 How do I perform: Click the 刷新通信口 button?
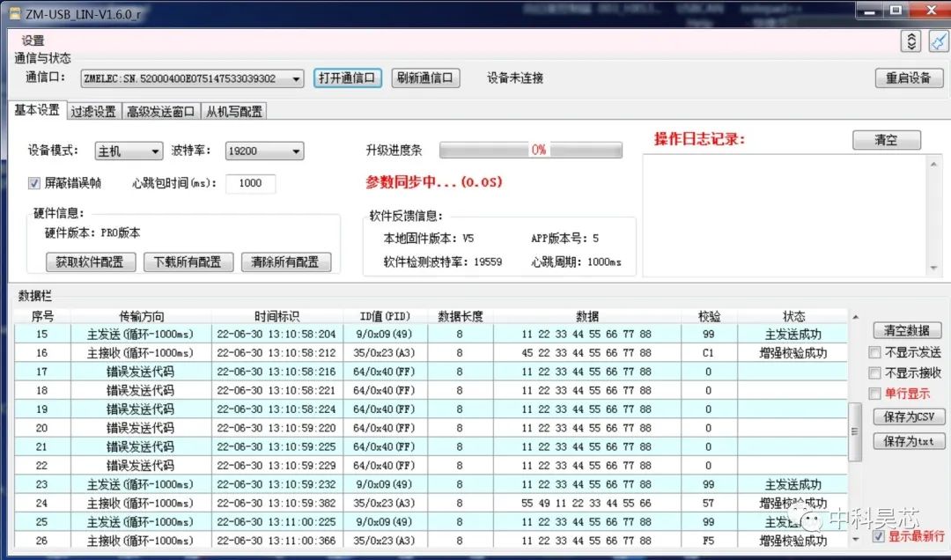pos(425,77)
